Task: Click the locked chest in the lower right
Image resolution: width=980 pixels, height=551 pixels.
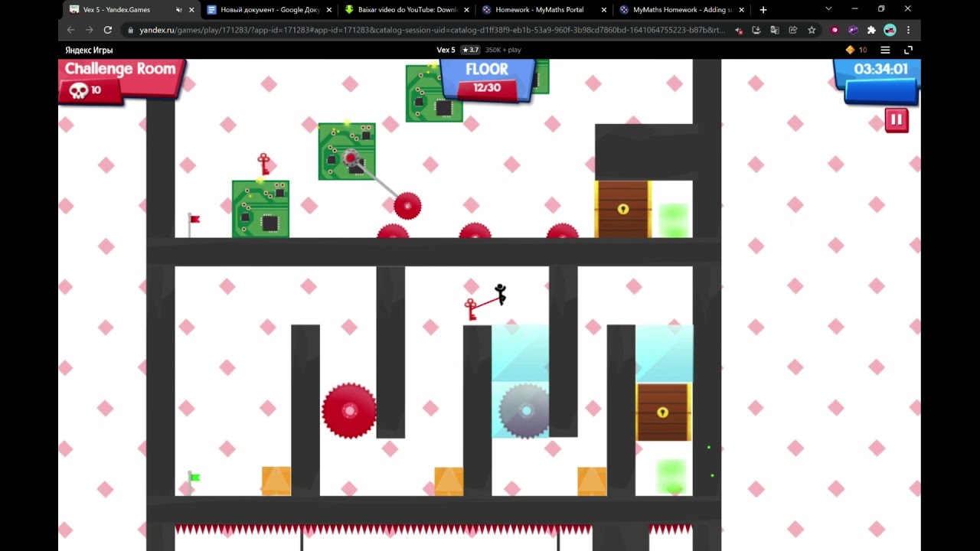Action: pos(663,412)
